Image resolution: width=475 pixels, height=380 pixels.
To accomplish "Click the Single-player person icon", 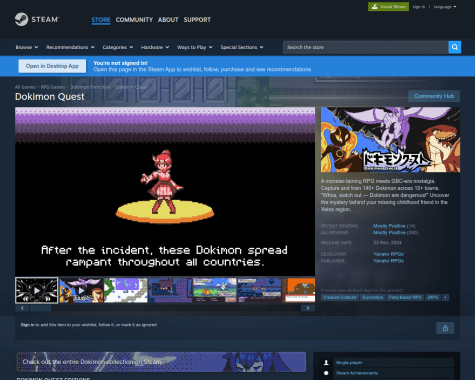I will tap(326, 363).
